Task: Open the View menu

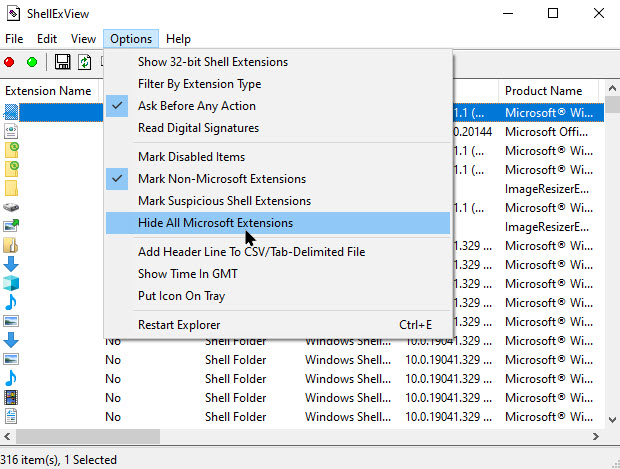Action: tap(83, 39)
